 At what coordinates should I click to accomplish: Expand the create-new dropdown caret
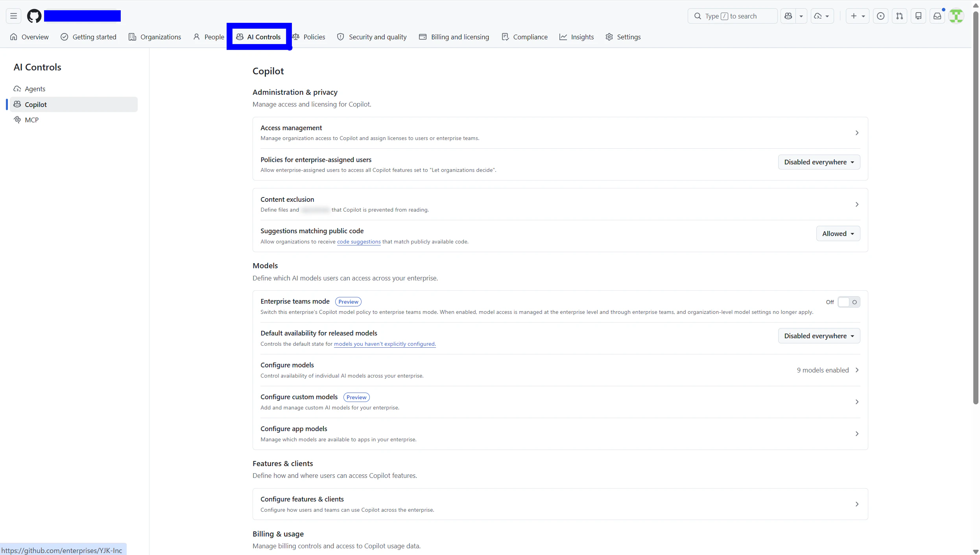(864, 16)
